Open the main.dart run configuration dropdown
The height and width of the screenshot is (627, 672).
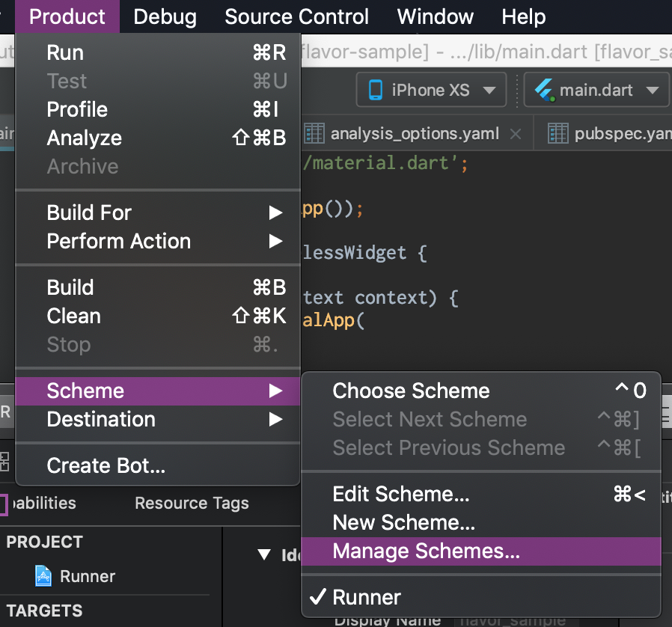tap(652, 91)
